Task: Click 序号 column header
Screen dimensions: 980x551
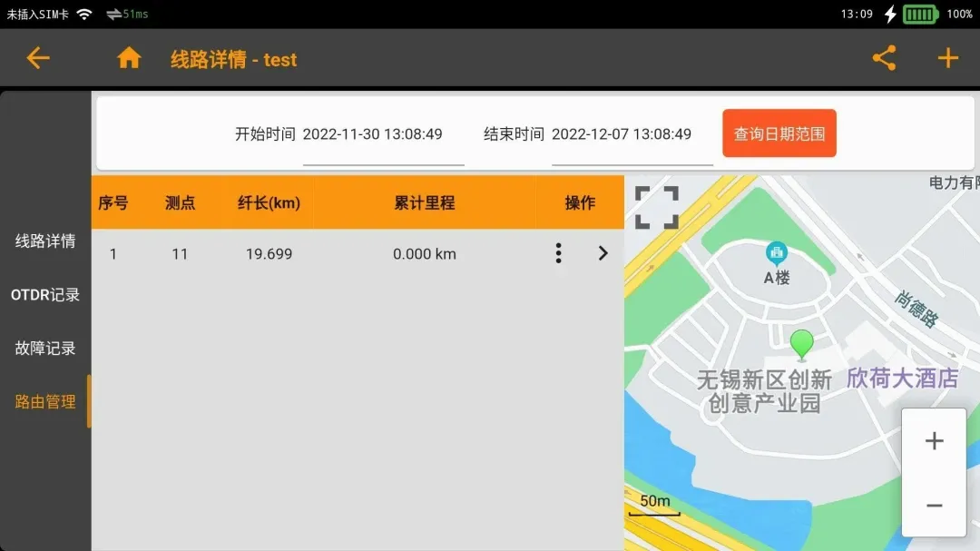Action: pos(113,202)
